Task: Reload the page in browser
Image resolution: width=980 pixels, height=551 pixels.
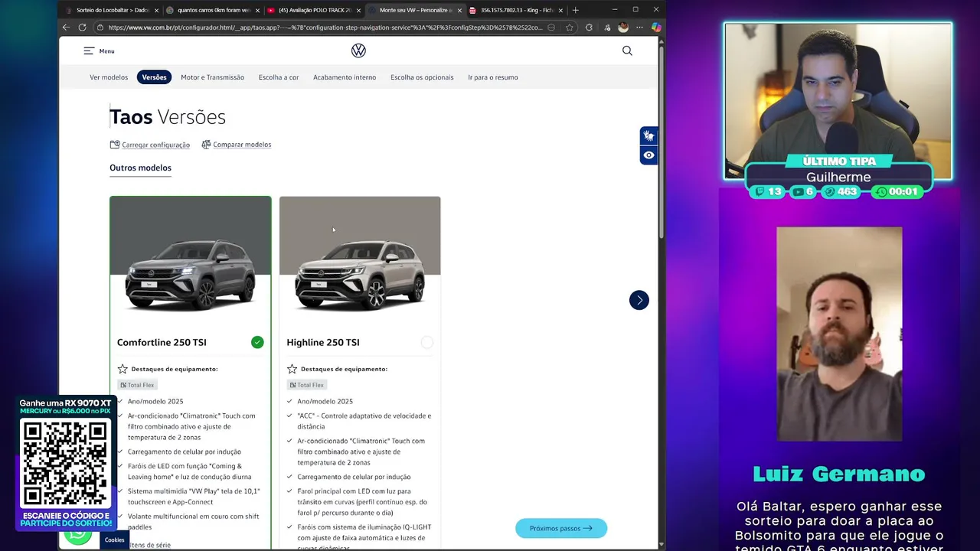Action: pyautogui.click(x=83, y=28)
